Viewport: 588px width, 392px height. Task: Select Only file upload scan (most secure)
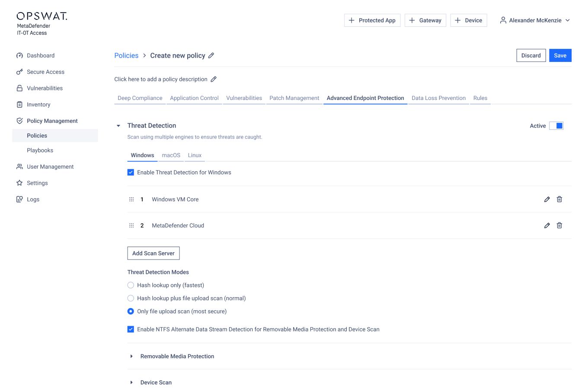pos(131,311)
